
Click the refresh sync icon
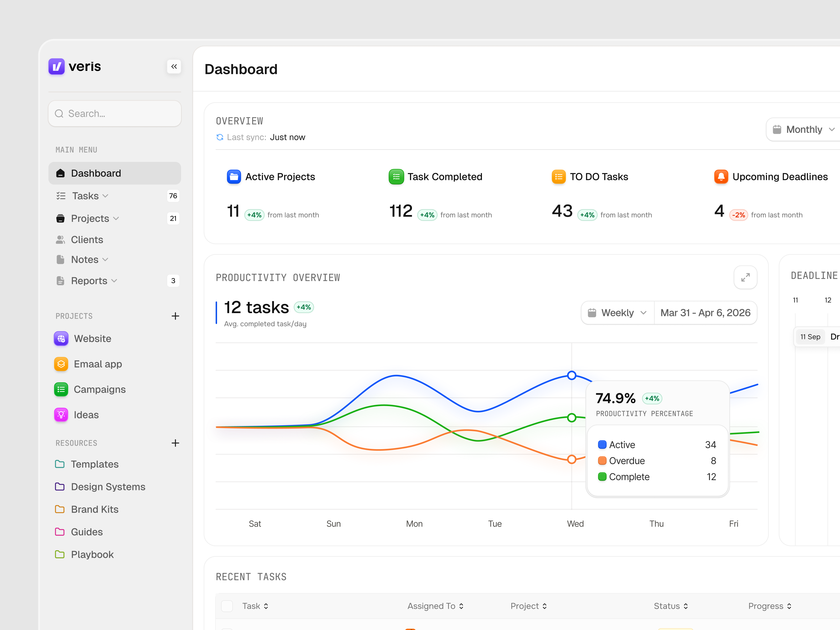[x=220, y=137]
